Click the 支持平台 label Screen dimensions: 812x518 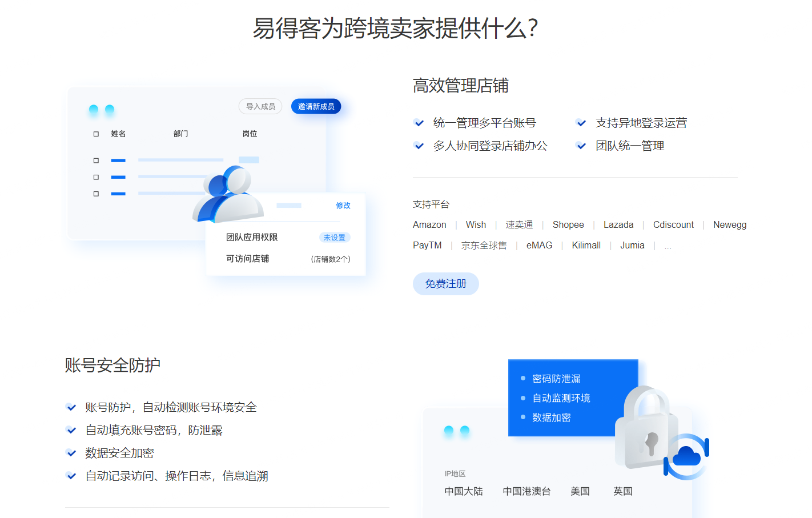(x=431, y=204)
